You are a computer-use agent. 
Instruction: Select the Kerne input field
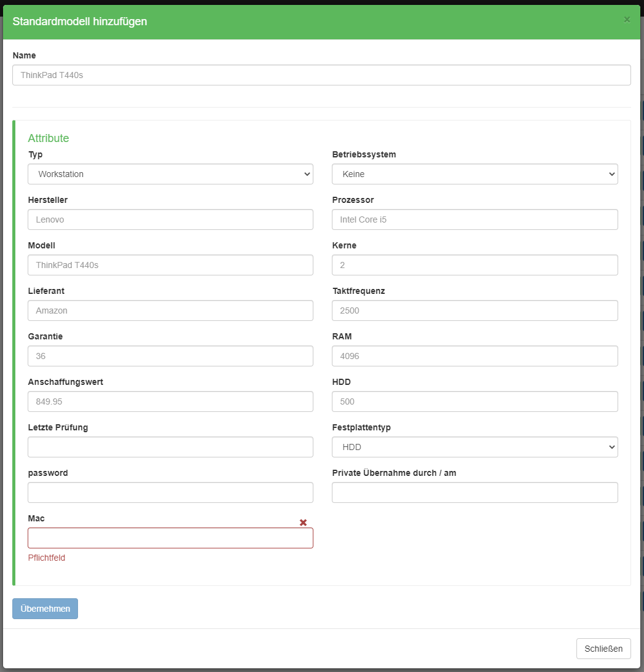(x=474, y=265)
